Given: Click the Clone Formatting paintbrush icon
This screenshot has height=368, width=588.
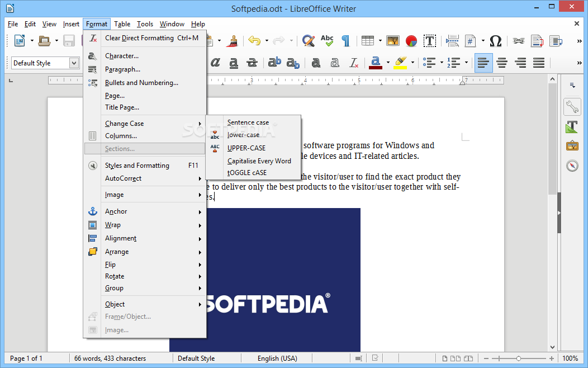Looking at the screenshot, I should pos(233,40).
